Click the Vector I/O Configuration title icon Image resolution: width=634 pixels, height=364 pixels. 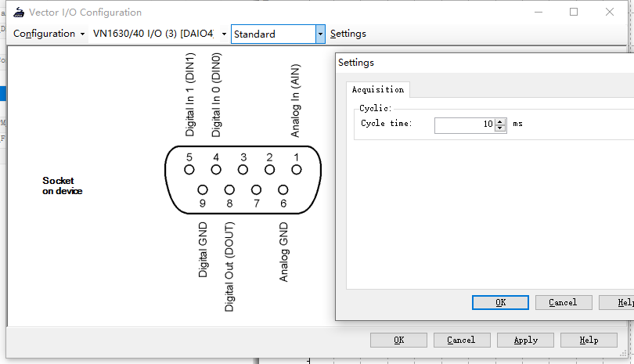(x=19, y=13)
